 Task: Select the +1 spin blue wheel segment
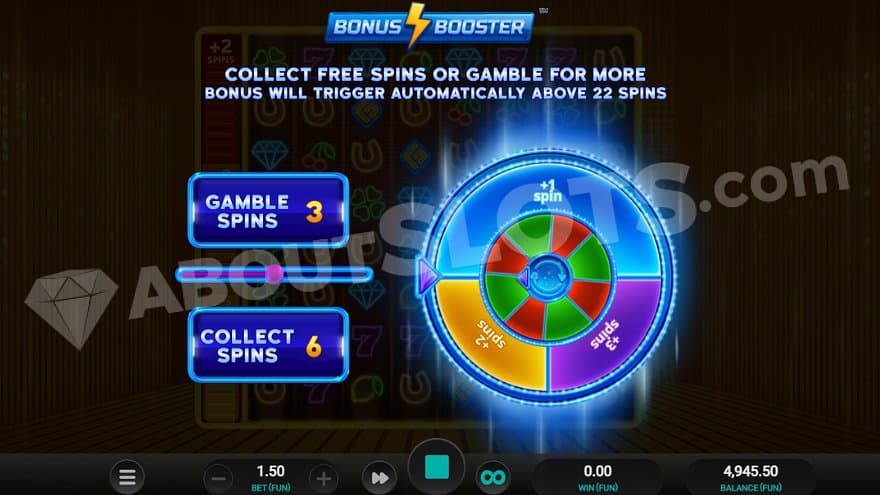point(548,191)
